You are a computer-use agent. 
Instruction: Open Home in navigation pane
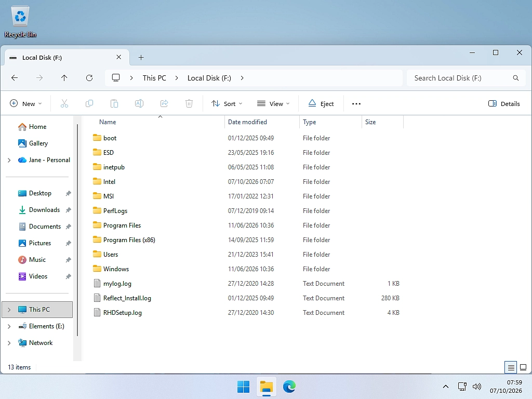click(x=37, y=127)
